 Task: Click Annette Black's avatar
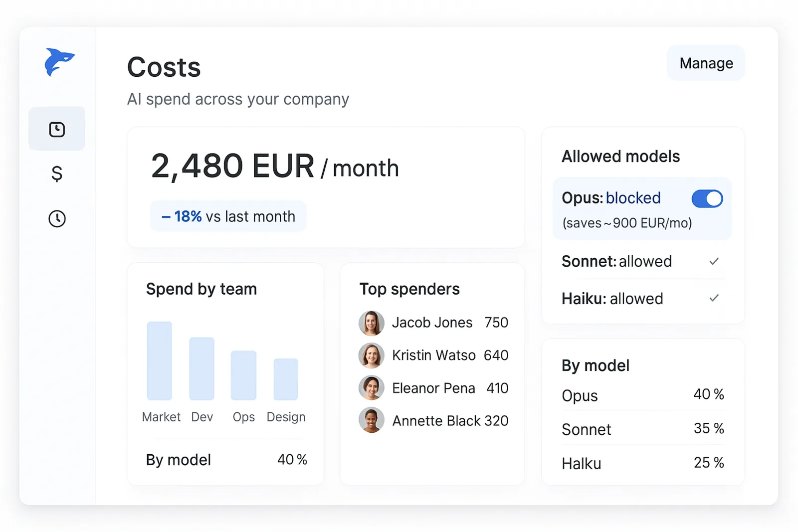point(371,420)
